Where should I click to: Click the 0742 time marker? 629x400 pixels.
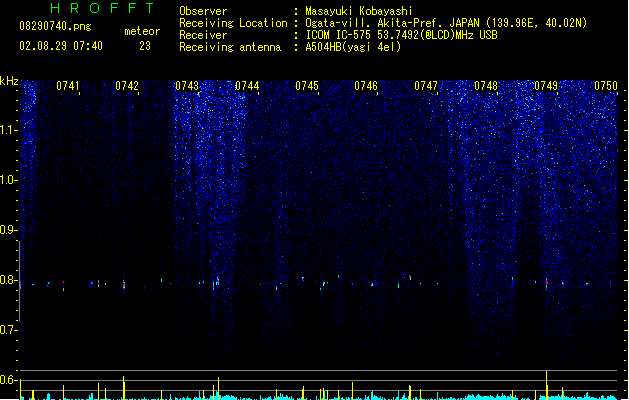[x=127, y=86]
